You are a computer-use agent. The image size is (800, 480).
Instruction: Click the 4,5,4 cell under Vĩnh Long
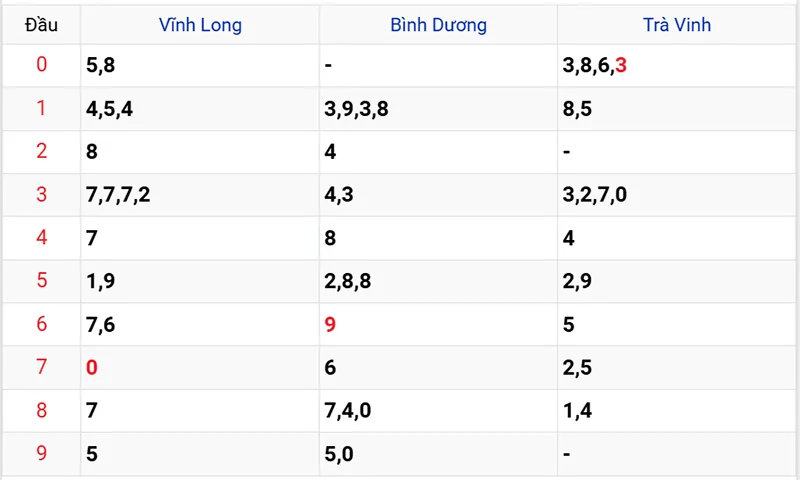coord(110,109)
